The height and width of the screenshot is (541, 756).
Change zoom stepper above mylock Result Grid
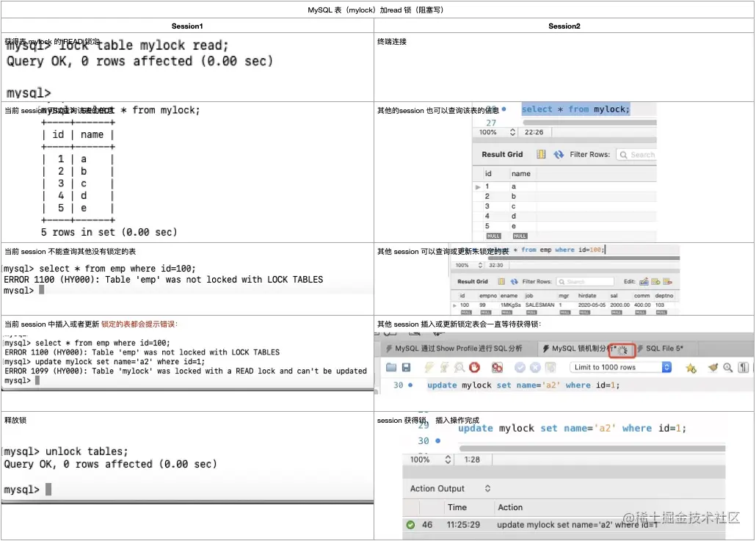click(x=512, y=132)
